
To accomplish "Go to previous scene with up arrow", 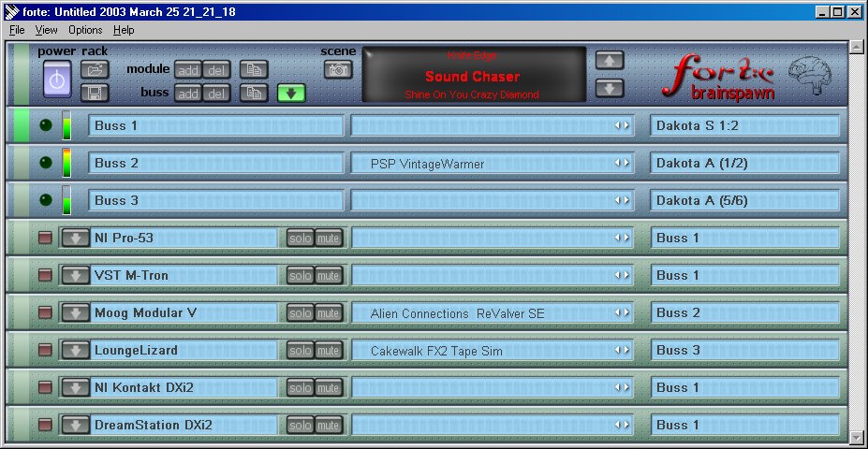I will click(x=610, y=60).
